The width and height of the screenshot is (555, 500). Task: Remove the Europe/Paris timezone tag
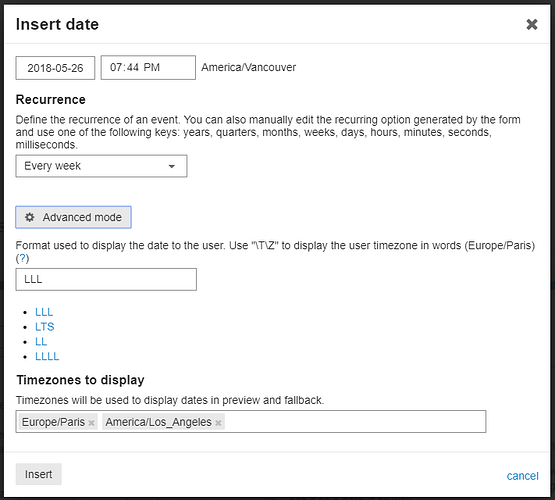coord(91,423)
